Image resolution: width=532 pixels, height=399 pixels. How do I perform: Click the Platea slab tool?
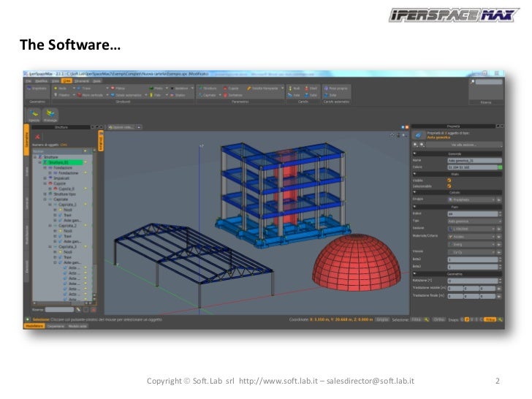pos(118,88)
